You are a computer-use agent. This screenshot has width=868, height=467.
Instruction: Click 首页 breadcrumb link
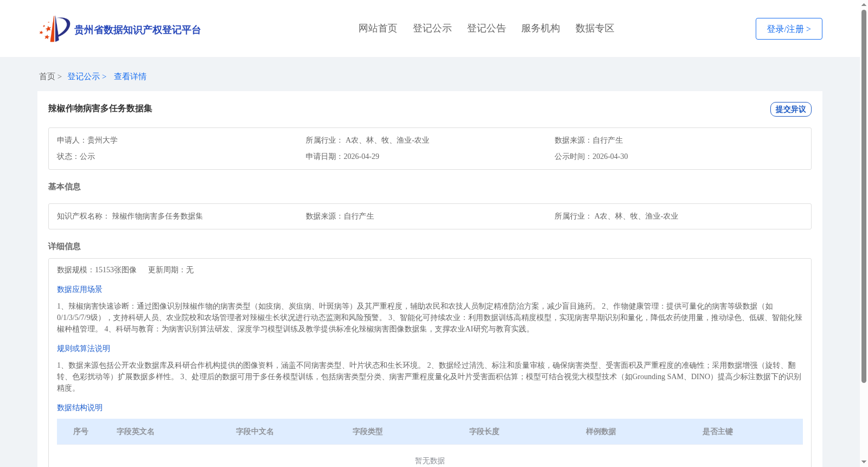click(x=47, y=76)
